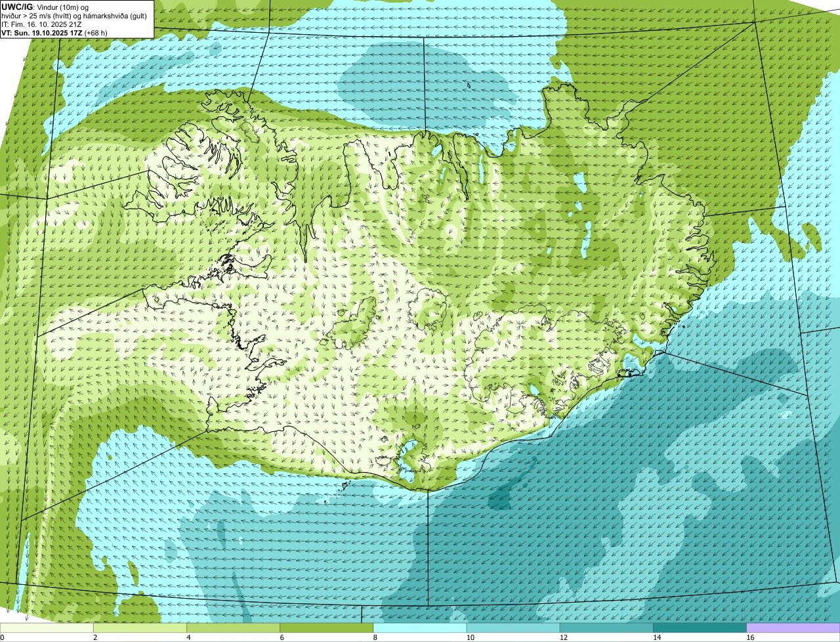This screenshot has width=840, height=642.
Task: Click the medium green 4–6 m/s legend swatch
Action: pos(234,628)
